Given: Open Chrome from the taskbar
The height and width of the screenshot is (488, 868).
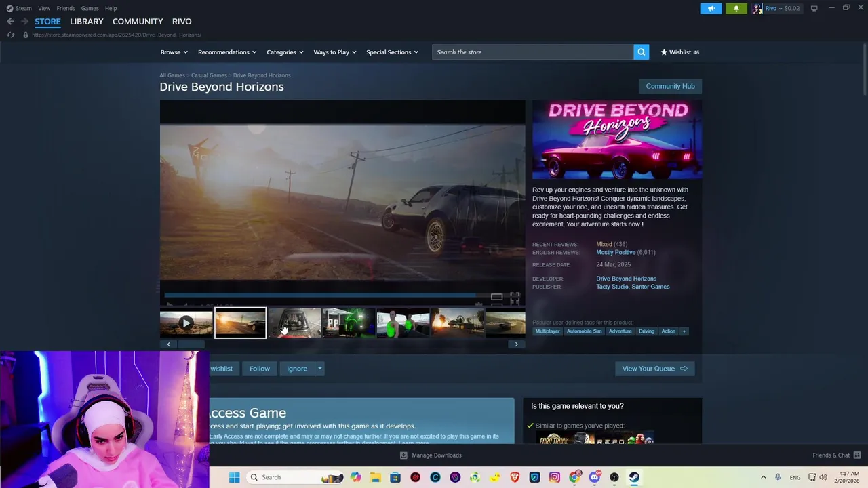Looking at the screenshot, I should click(574, 477).
